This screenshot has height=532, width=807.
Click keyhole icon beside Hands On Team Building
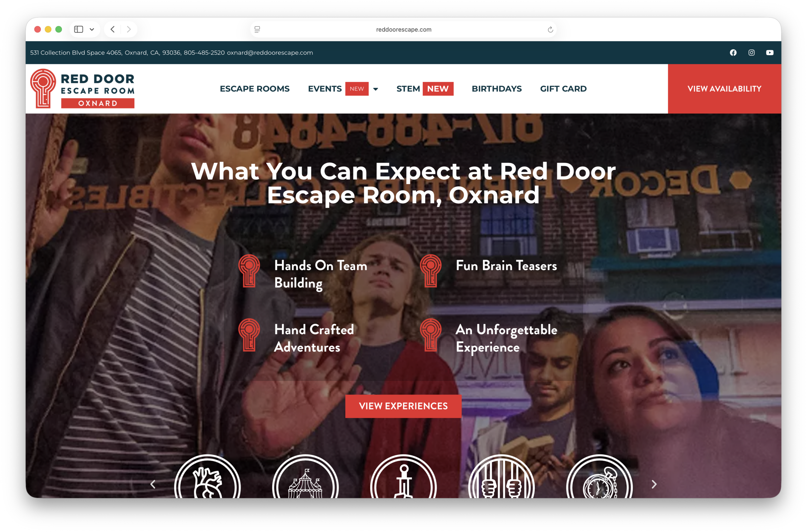[249, 271]
